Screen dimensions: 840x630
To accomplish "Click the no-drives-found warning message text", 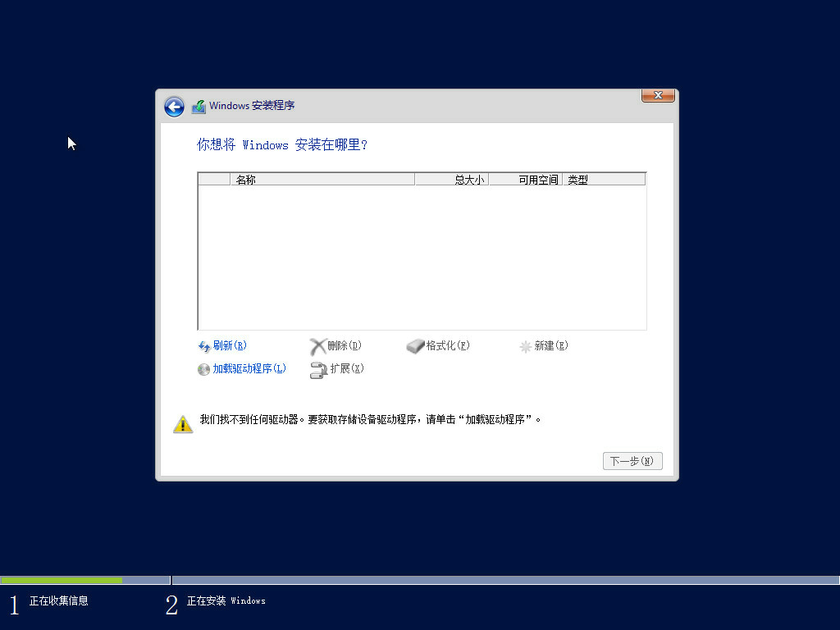I will pyautogui.click(x=370, y=419).
